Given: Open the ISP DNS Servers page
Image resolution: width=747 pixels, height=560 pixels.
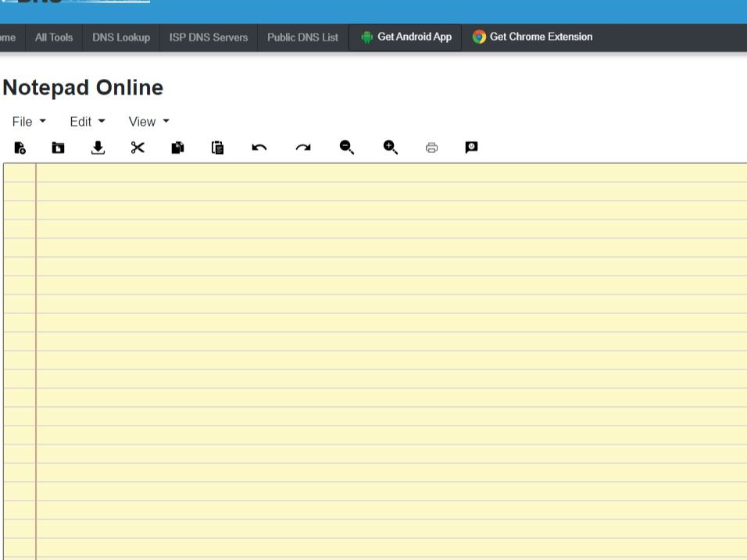Looking at the screenshot, I should point(209,37).
